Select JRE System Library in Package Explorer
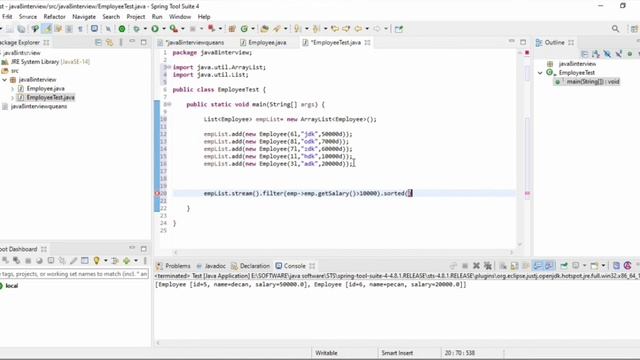Screen dimensions: 640x360 [x=45, y=62]
